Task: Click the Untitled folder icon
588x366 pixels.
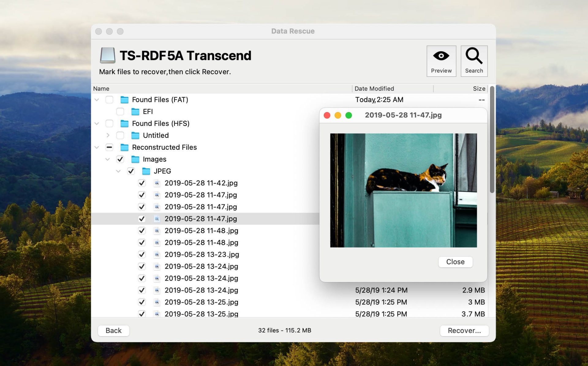Action: point(135,135)
